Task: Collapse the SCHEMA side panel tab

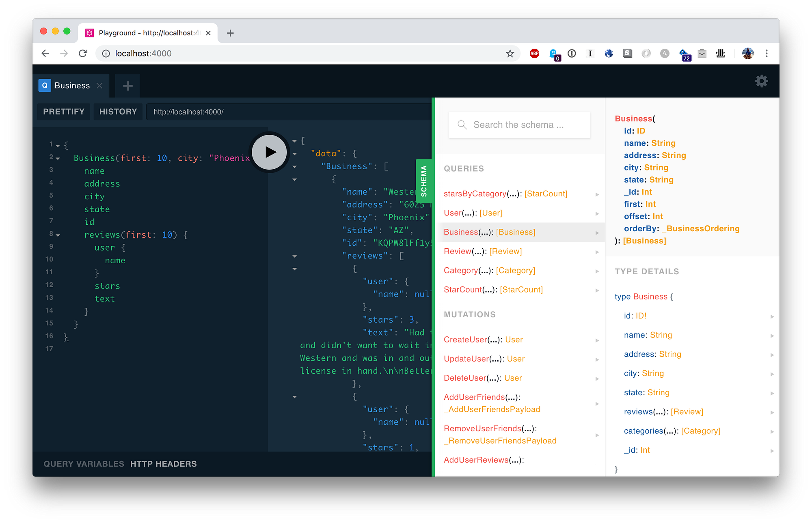Action: pyautogui.click(x=424, y=181)
